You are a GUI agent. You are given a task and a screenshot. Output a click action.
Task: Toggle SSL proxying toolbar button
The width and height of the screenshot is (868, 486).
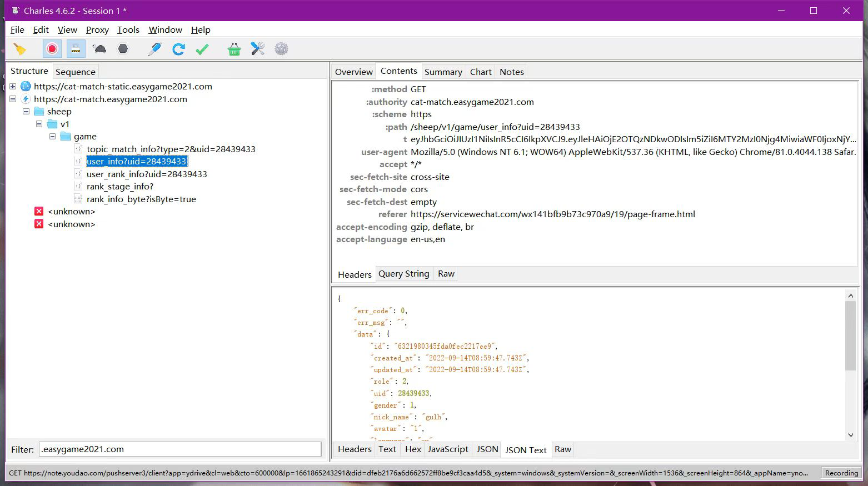pos(76,49)
